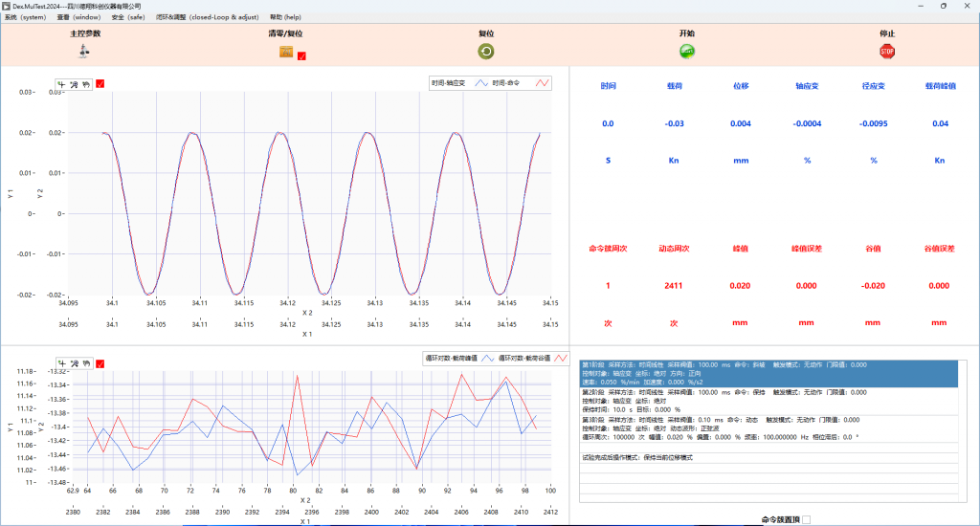
Task: Click the 清零/复位 zero-reset orange icon
Action: pos(285,52)
